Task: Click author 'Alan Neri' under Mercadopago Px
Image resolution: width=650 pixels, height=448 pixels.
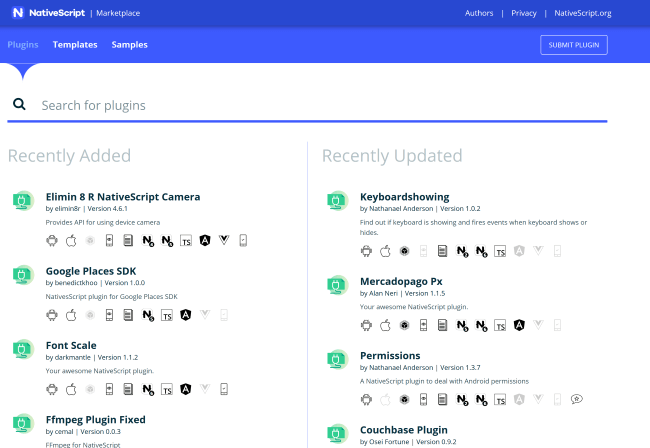Action: click(x=383, y=293)
